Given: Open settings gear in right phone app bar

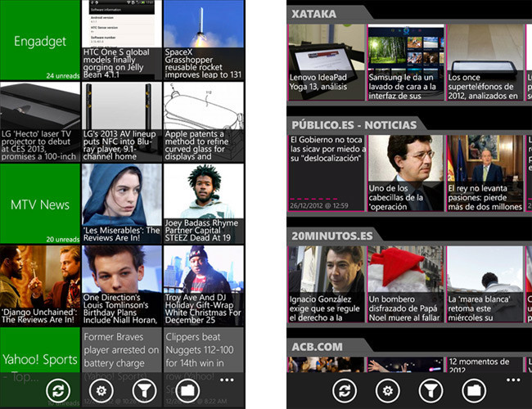Looking at the screenshot, I should (x=388, y=391).
